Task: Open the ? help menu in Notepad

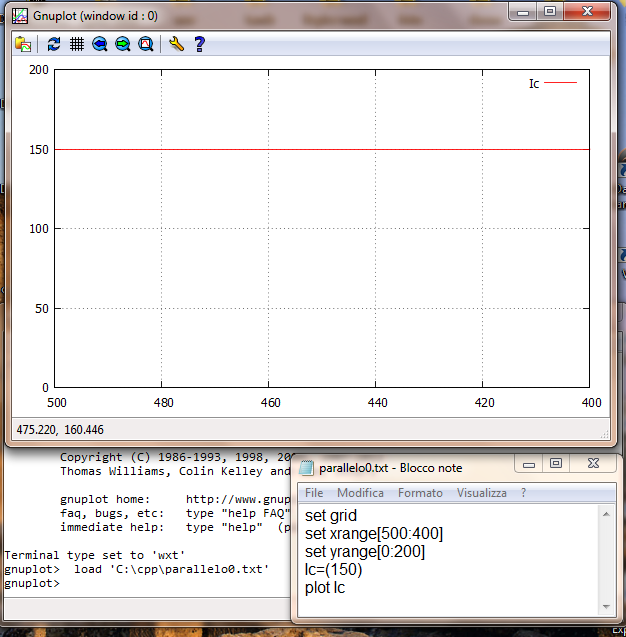Action: click(523, 493)
